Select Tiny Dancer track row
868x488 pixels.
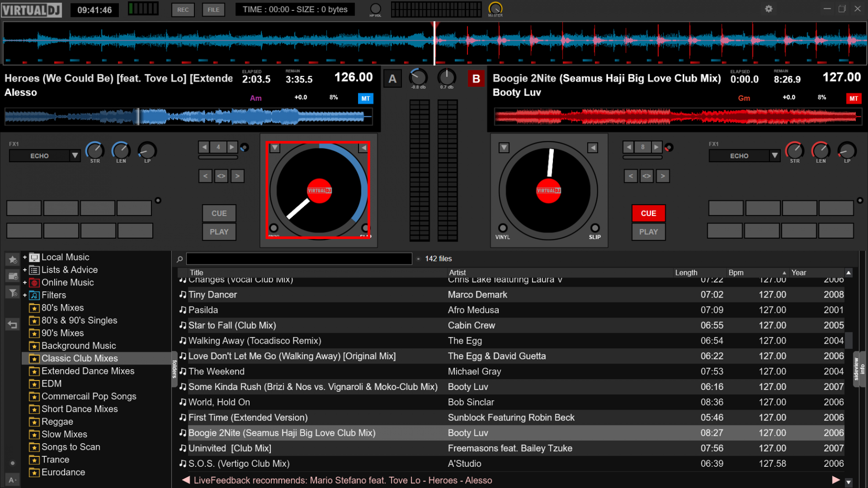click(511, 295)
